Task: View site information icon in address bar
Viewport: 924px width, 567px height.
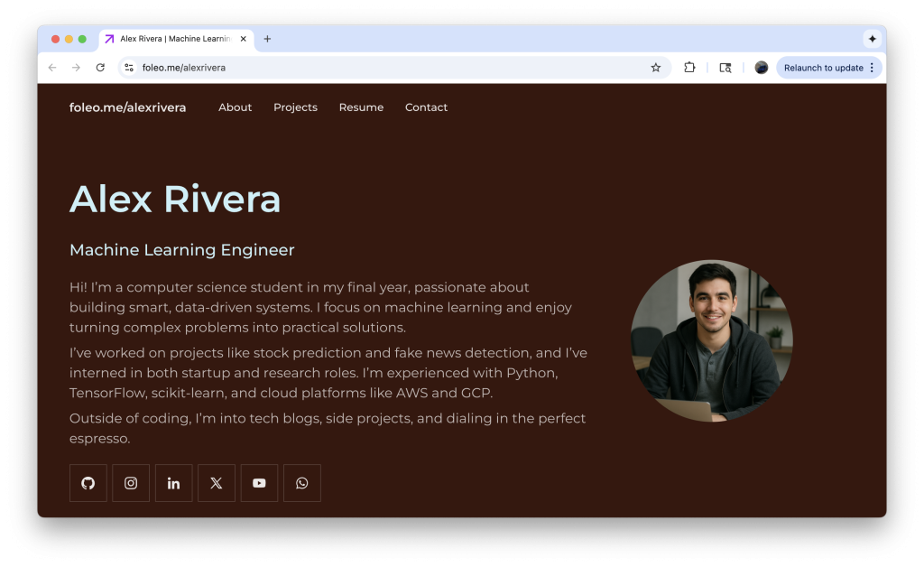Action: [x=129, y=68]
